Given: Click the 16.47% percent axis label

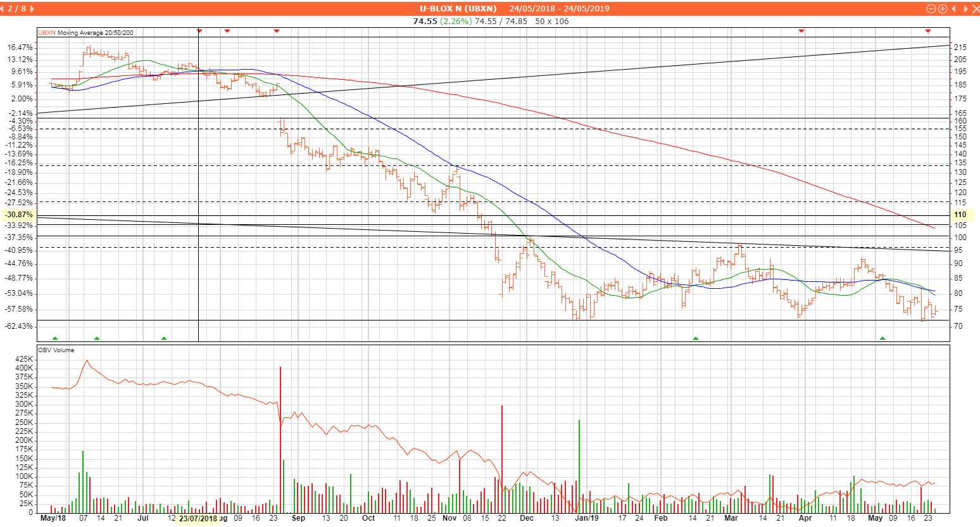Looking at the screenshot, I should [x=20, y=48].
